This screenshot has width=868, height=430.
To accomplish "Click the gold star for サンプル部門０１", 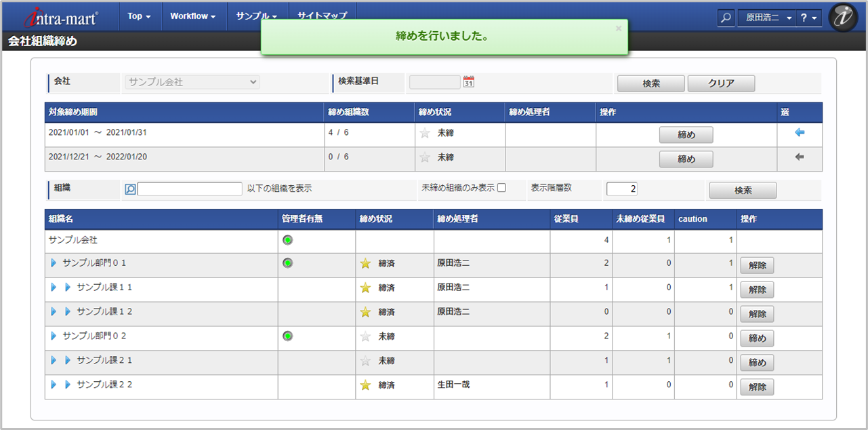I will (365, 263).
